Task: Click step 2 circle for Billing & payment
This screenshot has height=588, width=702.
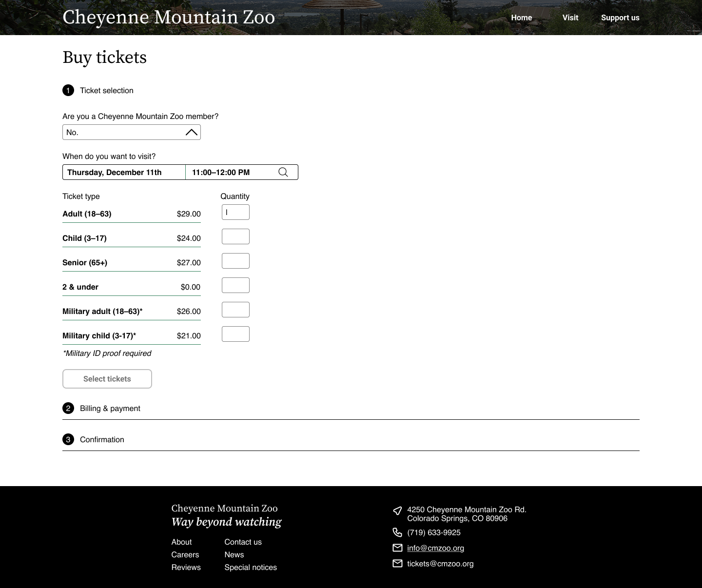Action: (x=68, y=408)
